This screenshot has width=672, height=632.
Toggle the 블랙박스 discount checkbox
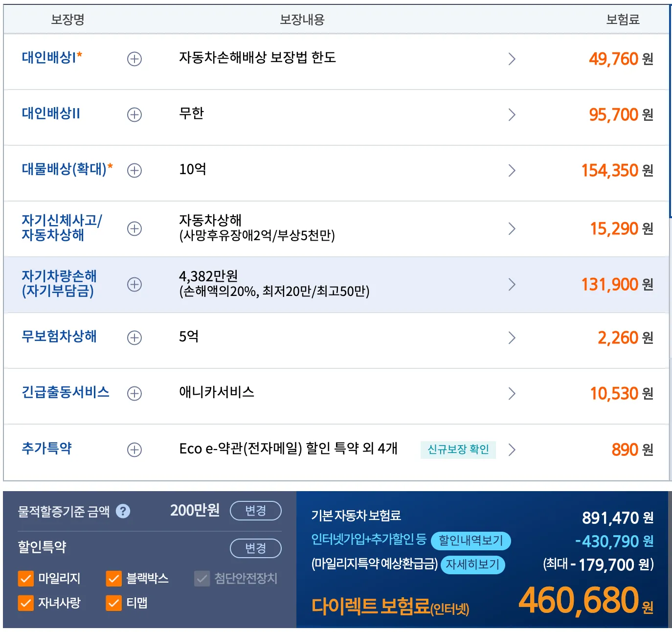click(113, 579)
